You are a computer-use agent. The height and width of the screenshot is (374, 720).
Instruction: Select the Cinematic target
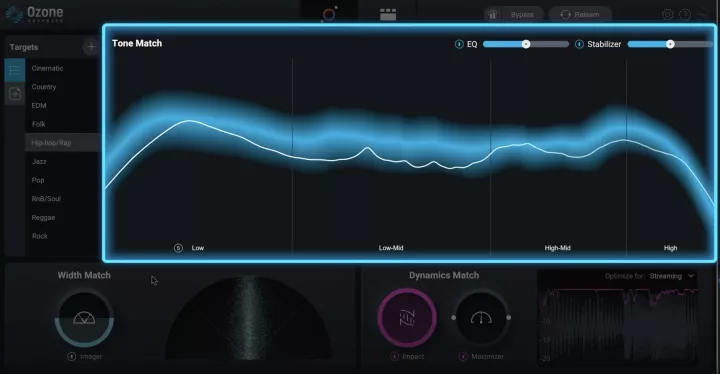pyautogui.click(x=48, y=68)
